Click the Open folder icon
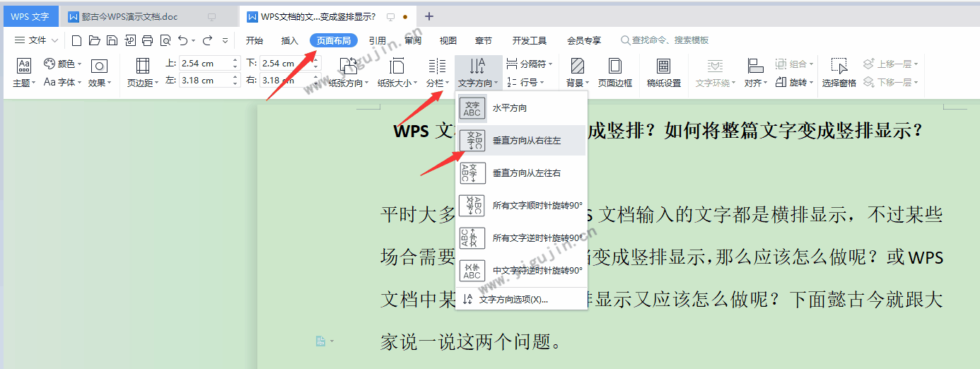 [94, 40]
